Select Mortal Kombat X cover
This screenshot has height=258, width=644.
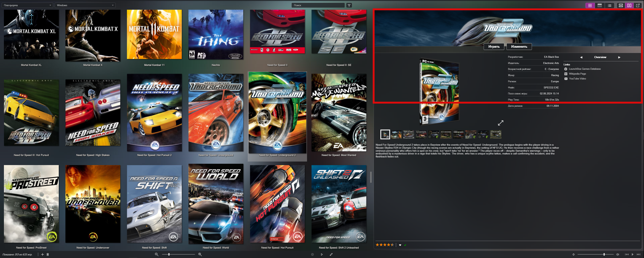(x=93, y=36)
